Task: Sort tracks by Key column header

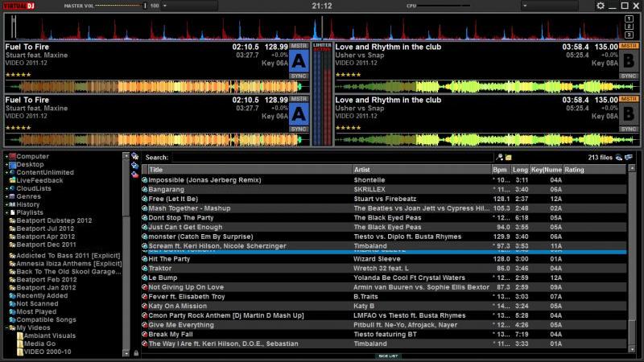Action: pyautogui.click(x=547, y=170)
